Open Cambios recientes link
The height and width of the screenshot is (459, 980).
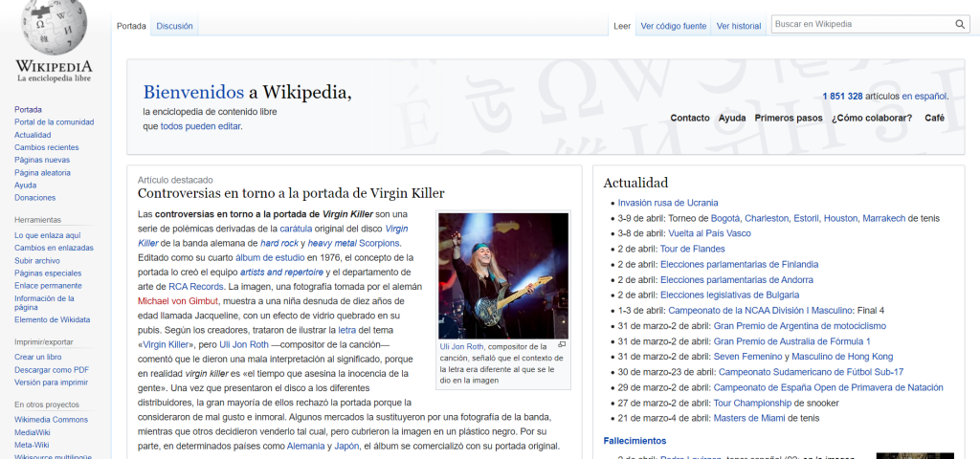click(x=46, y=147)
